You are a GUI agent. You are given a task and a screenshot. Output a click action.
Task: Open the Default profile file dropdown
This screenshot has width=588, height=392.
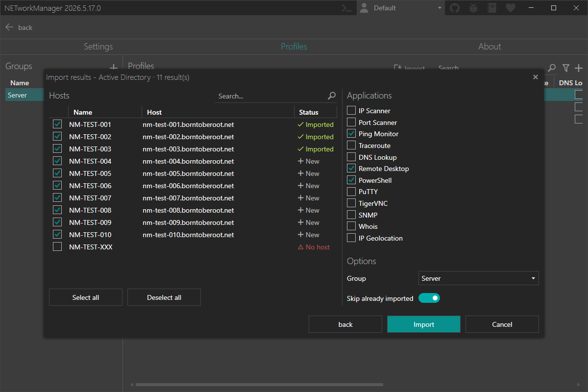[x=400, y=8]
